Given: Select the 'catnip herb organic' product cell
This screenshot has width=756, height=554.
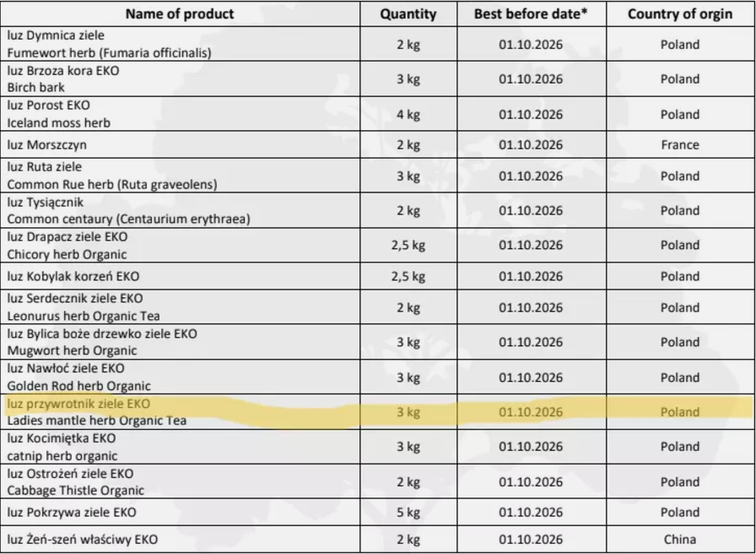Looking at the screenshot, I should (180, 447).
